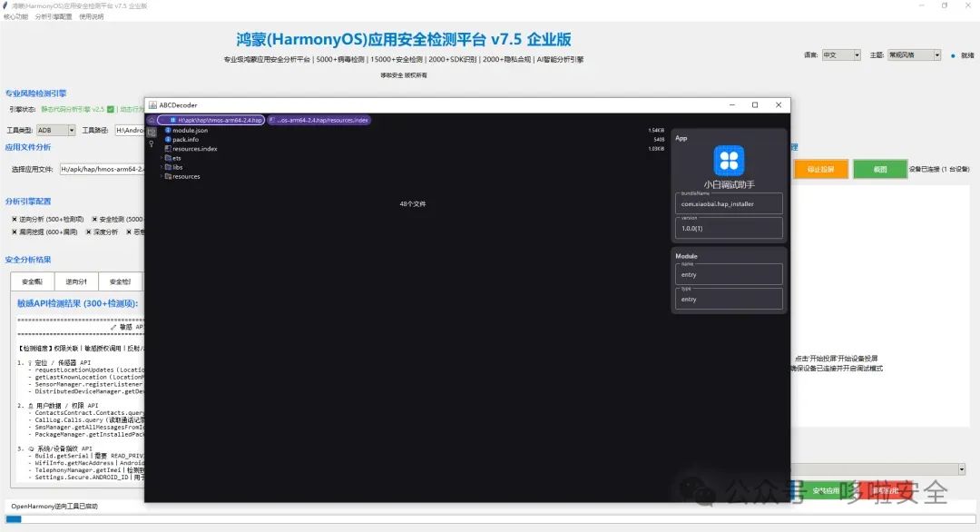Expand the resources folder in tree
The height and width of the screenshot is (532, 980).
click(162, 176)
